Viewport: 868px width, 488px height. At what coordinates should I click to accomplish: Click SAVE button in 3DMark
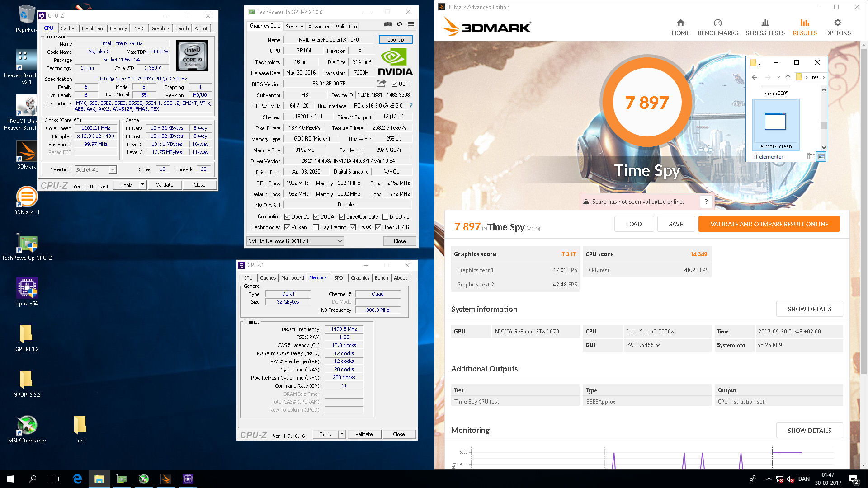[676, 224]
